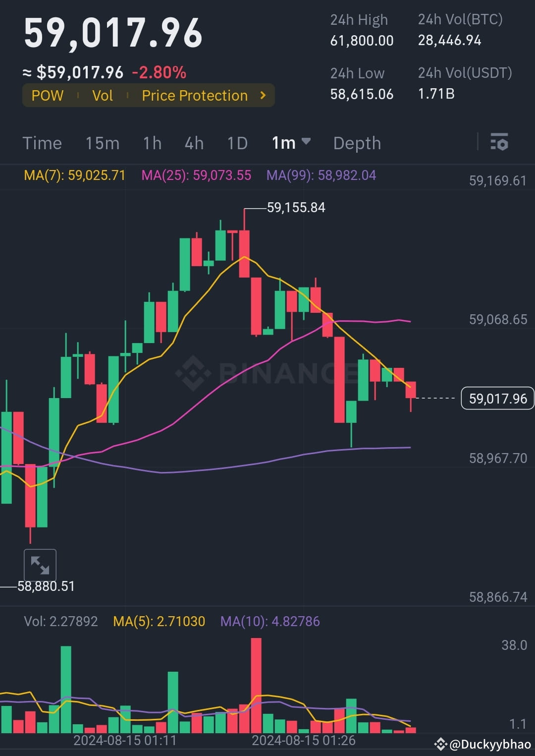Select the 4h interval

point(193,143)
